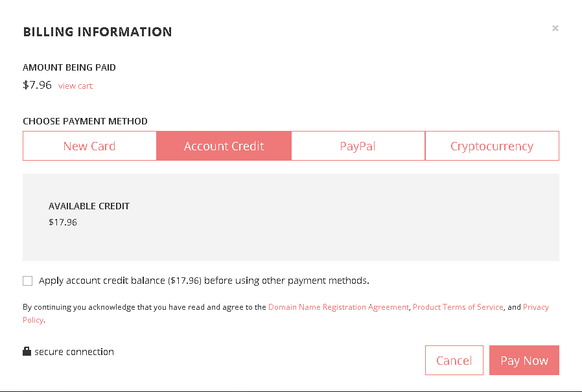Screen dimensions: 582x392
Task: Choose the PayPal payment tab
Action: pyautogui.click(x=358, y=146)
